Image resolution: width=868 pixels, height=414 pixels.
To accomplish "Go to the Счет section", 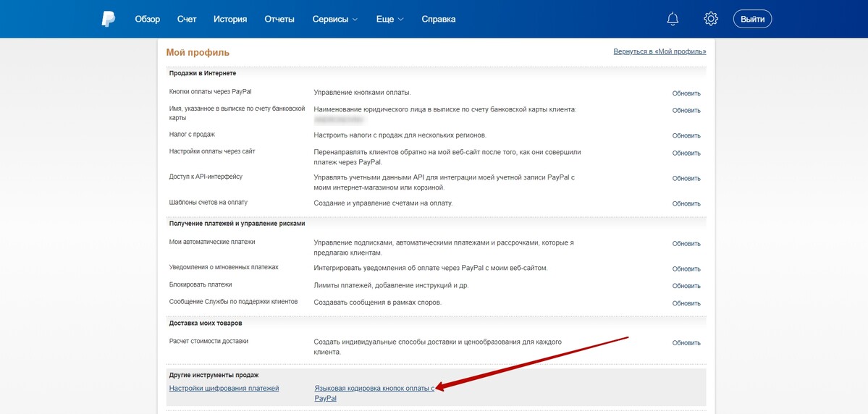I will [x=187, y=19].
